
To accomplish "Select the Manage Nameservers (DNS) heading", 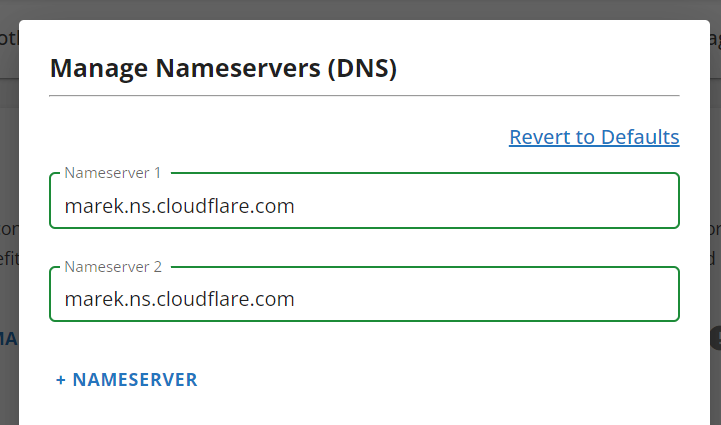I will (x=223, y=68).
